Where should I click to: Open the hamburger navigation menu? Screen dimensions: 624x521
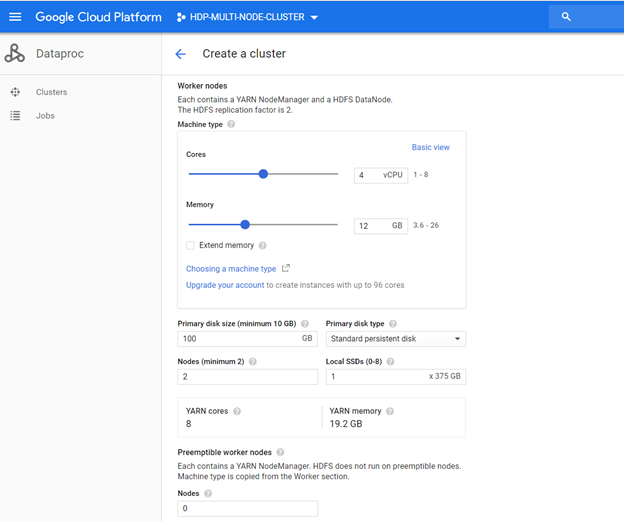coord(15,17)
